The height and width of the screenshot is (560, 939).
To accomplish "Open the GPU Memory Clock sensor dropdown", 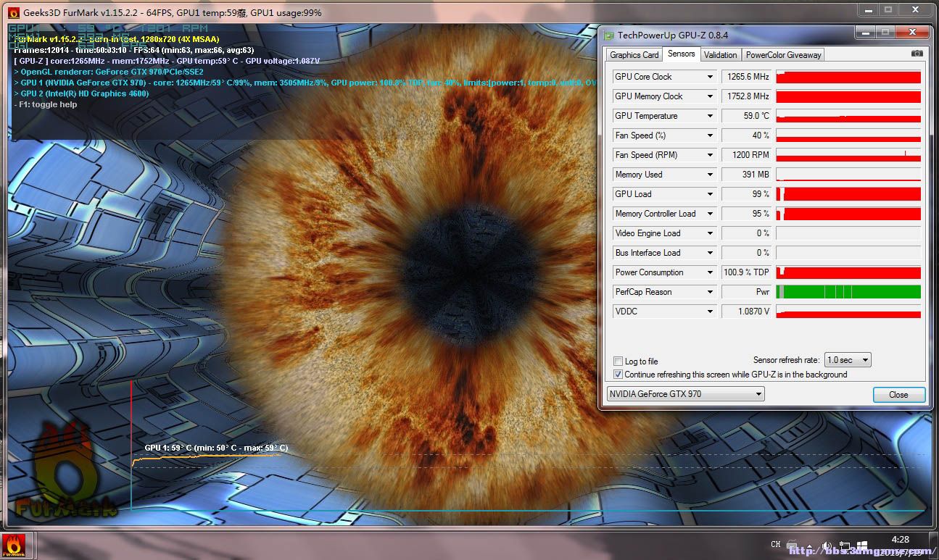I will pyautogui.click(x=710, y=96).
